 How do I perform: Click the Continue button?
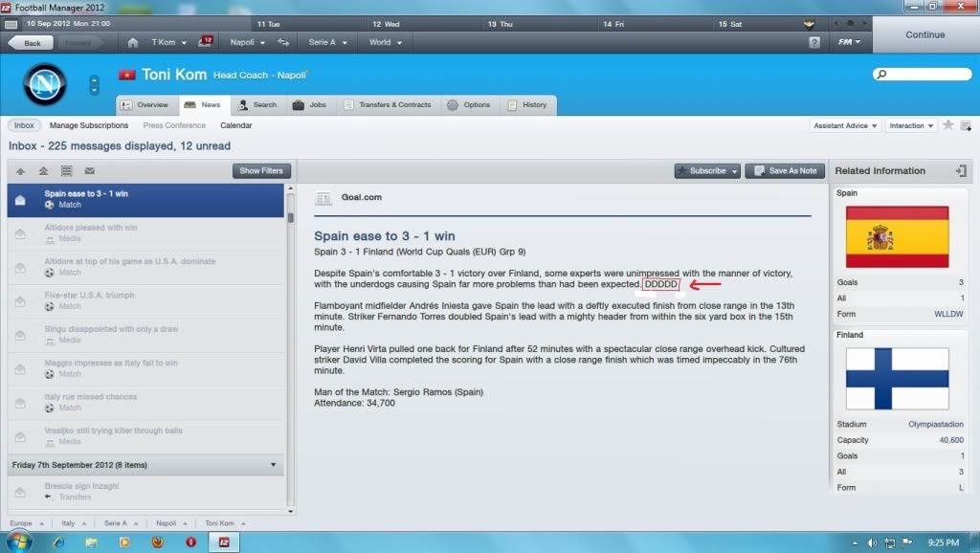click(925, 34)
